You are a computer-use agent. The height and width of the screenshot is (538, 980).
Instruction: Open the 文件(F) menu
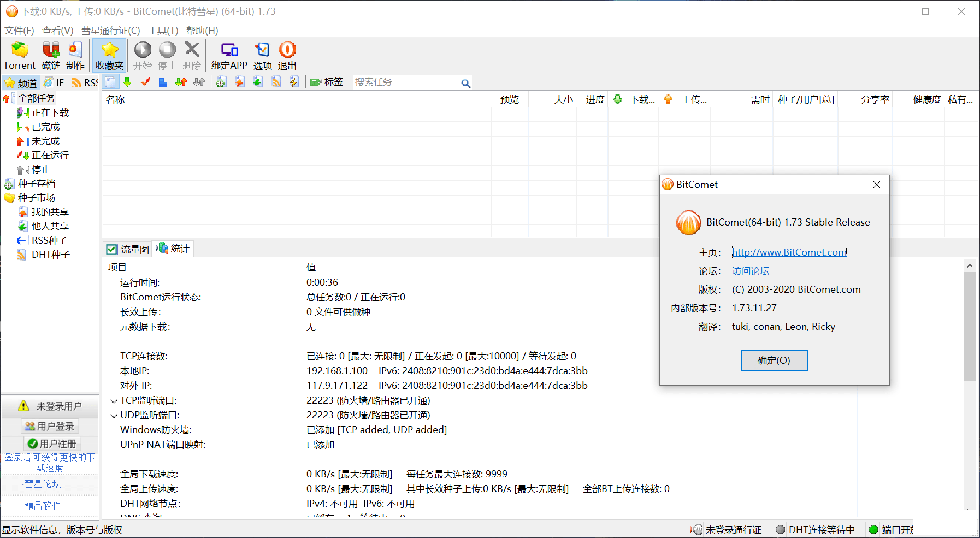click(19, 31)
